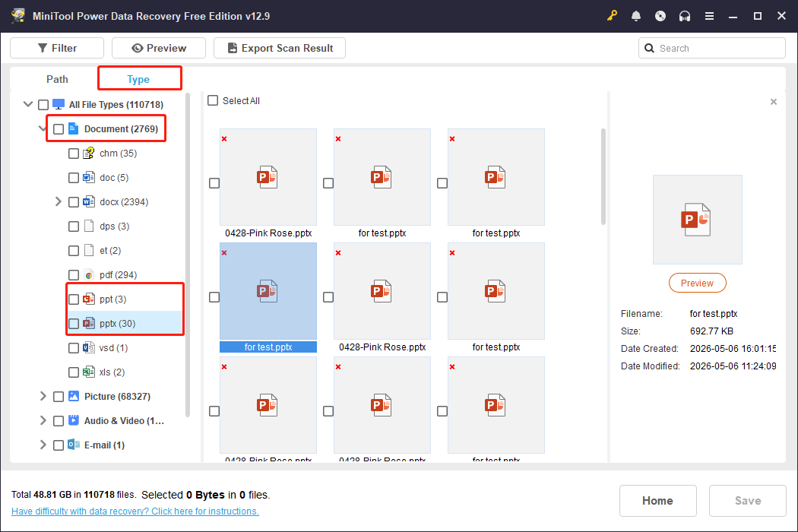Click the et file type icon

pos(89,251)
